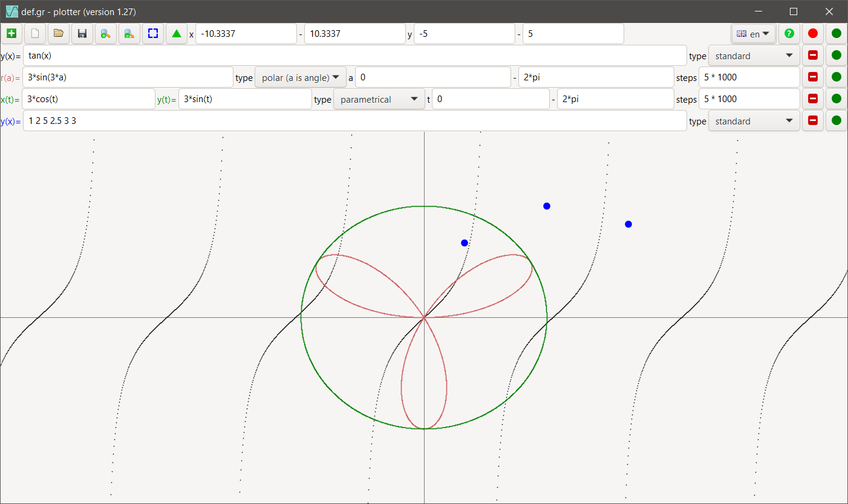Create a new blank file
This screenshot has width=848, height=504.
pyautogui.click(x=35, y=34)
